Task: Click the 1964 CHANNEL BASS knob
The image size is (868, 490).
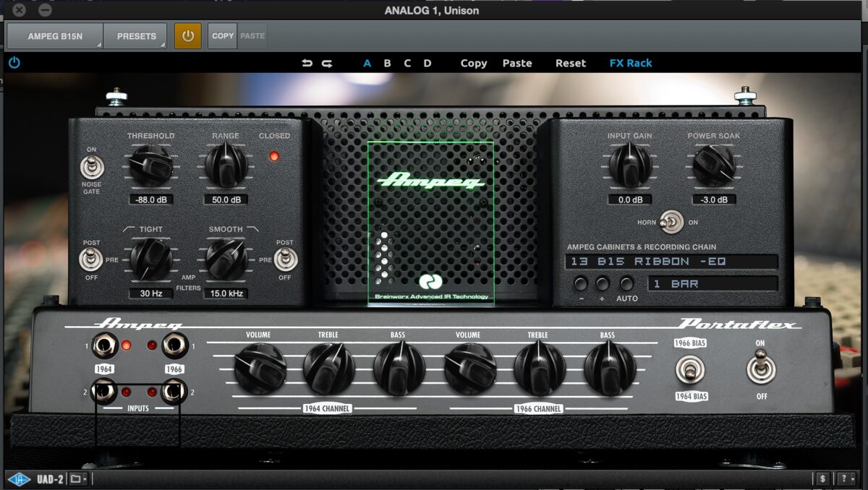Action: (x=399, y=369)
